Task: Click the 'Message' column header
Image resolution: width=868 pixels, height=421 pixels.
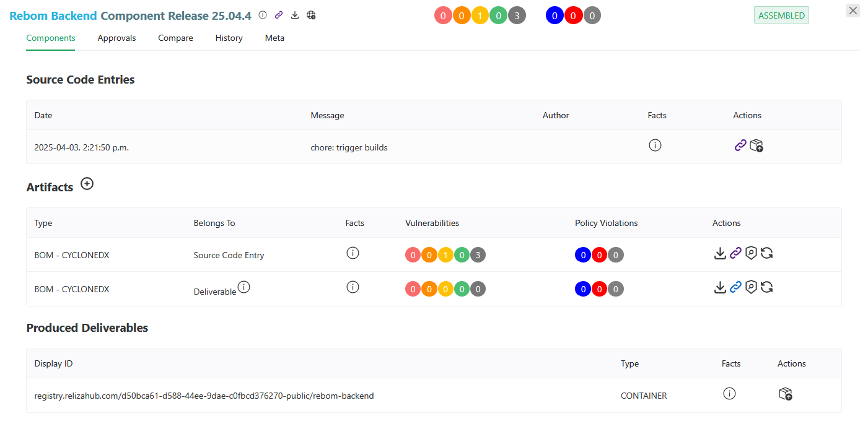Action: (x=327, y=115)
